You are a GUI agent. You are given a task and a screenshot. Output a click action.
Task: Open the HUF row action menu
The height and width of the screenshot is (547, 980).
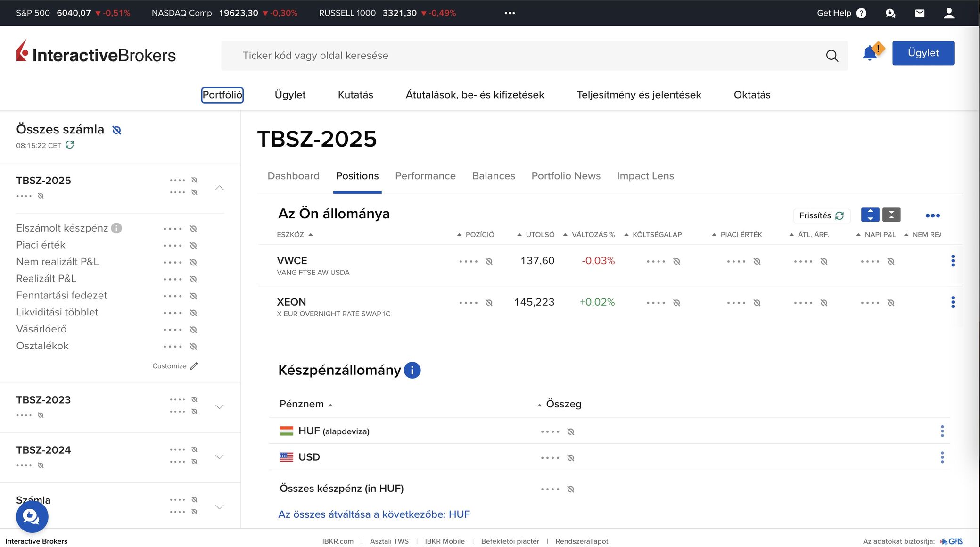(942, 431)
